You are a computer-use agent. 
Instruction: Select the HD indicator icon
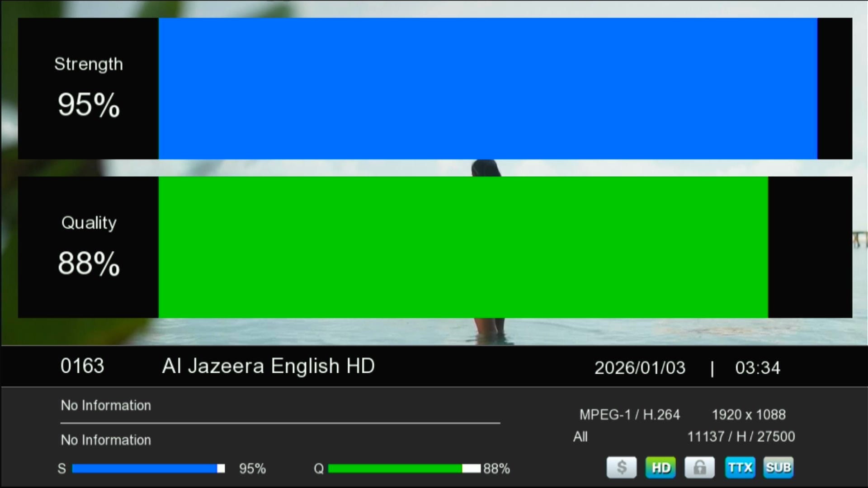click(660, 468)
